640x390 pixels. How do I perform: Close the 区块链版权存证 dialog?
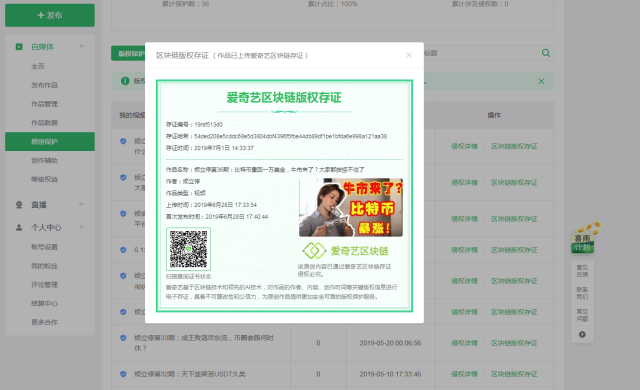pyautogui.click(x=409, y=55)
